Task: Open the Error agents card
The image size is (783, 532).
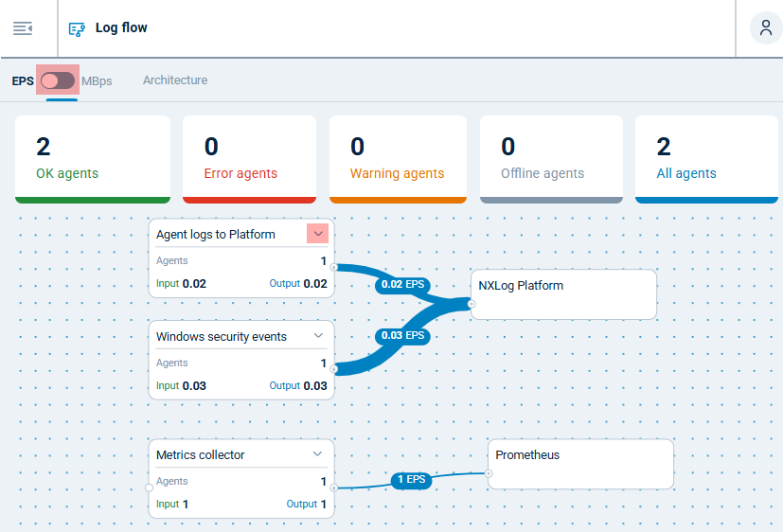Action: pos(248,159)
